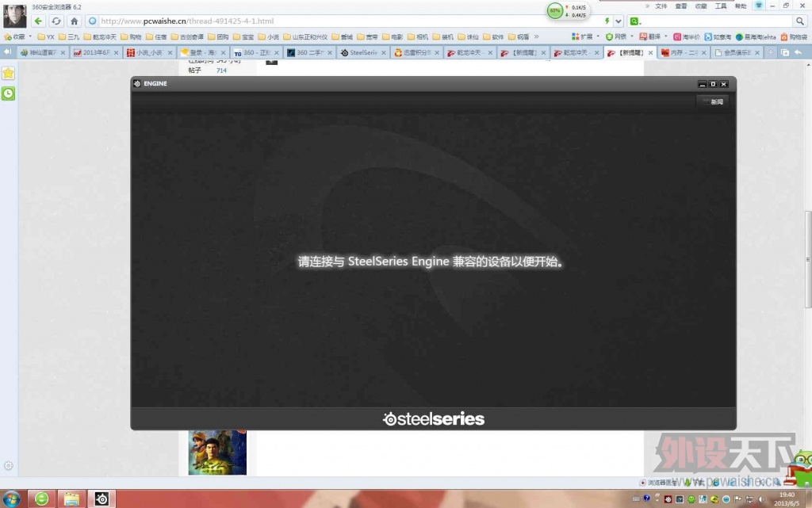Click the 浏览器医生 status bar button
The width and height of the screenshot is (812, 508).
[658, 482]
